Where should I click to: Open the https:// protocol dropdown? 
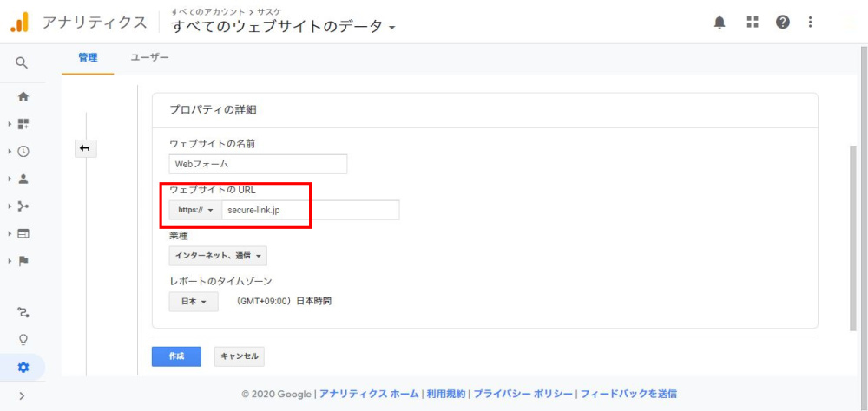click(195, 210)
